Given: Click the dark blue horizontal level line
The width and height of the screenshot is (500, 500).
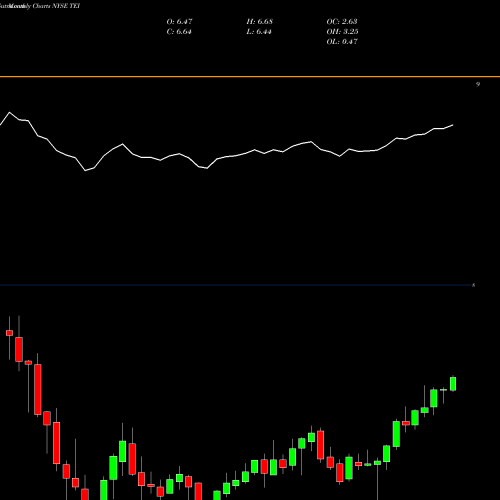Looking at the screenshot, I should point(237,285).
